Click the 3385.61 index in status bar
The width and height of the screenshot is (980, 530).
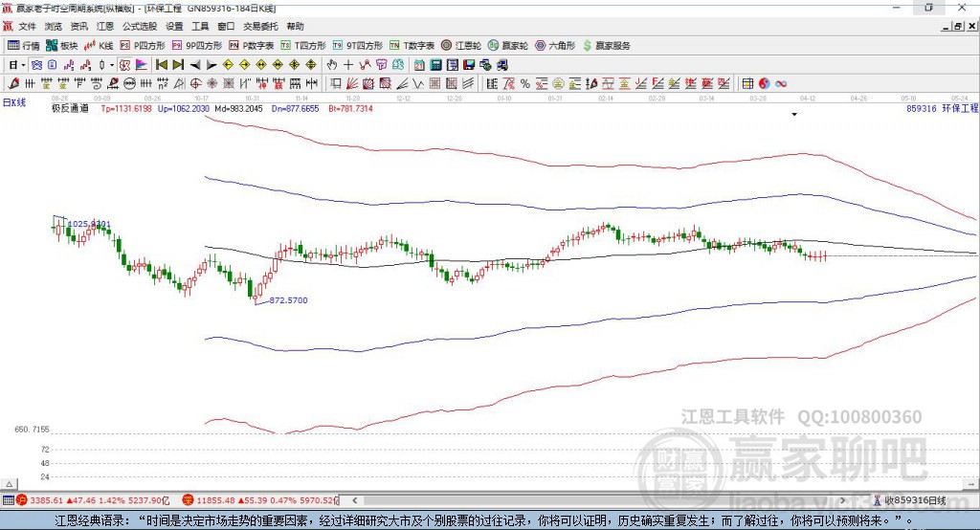(x=46, y=500)
